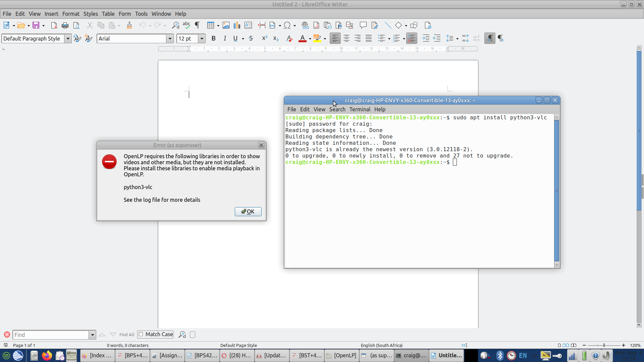Expand font color dropdown arrow
The height and width of the screenshot is (362, 644).
(x=310, y=39)
